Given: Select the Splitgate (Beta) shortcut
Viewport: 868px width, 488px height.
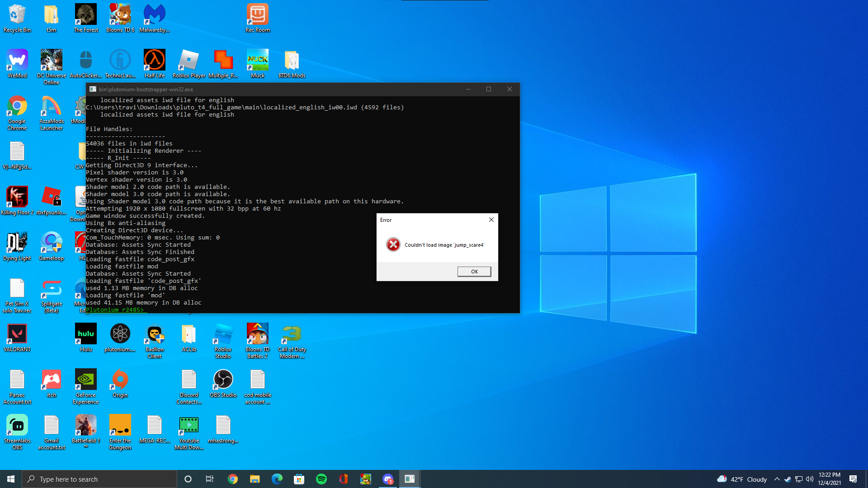Looking at the screenshot, I should pyautogui.click(x=52, y=296).
